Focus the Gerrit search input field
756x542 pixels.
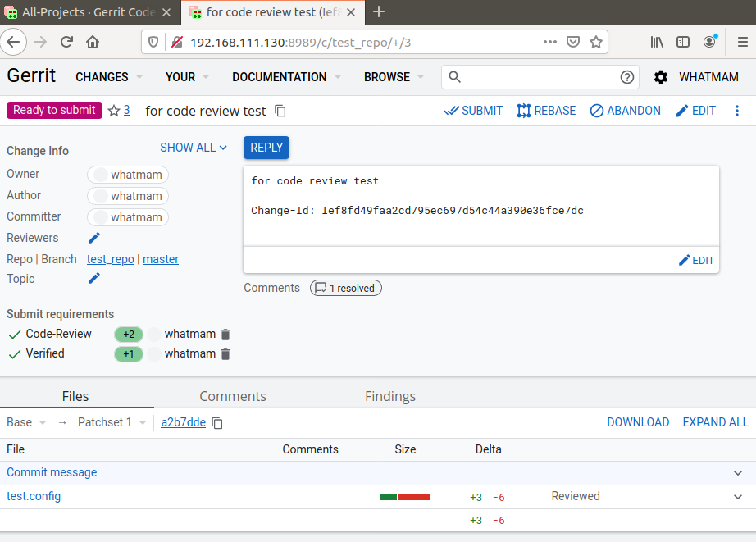pos(540,77)
